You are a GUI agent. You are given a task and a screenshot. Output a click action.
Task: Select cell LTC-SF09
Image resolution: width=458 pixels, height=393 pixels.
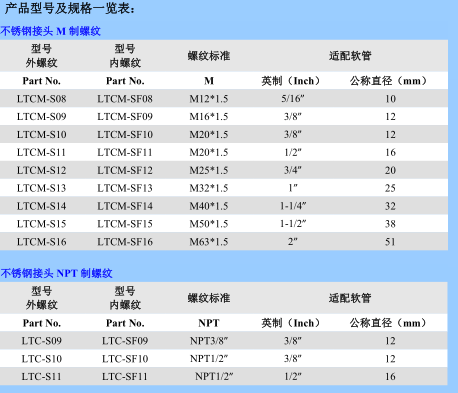pos(125,341)
